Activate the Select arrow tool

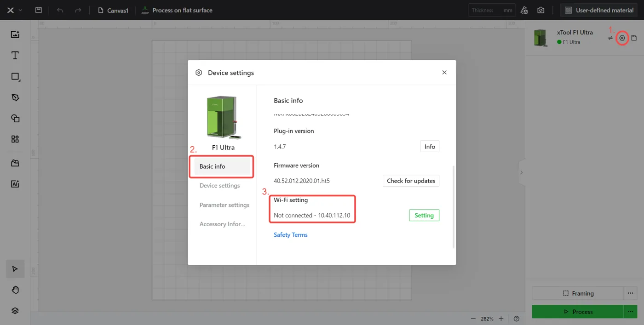(x=15, y=269)
